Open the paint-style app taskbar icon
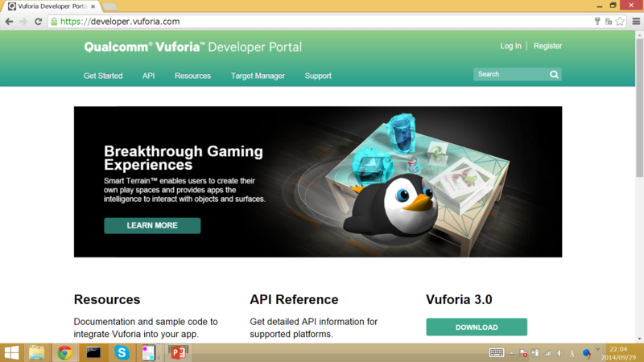The width and height of the screenshot is (644, 362). (x=149, y=352)
